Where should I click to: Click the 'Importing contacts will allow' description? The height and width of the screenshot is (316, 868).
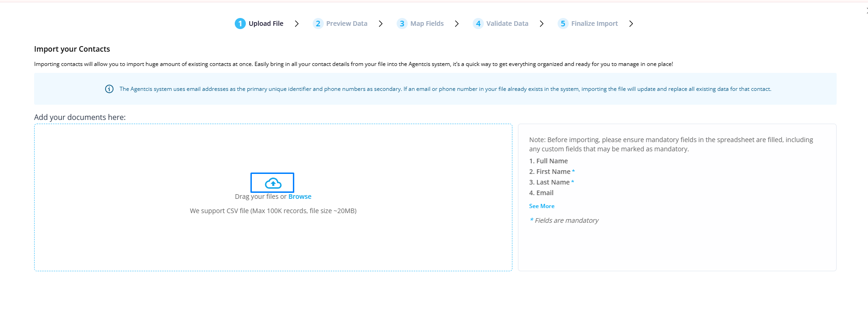click(x=353, y=64)
